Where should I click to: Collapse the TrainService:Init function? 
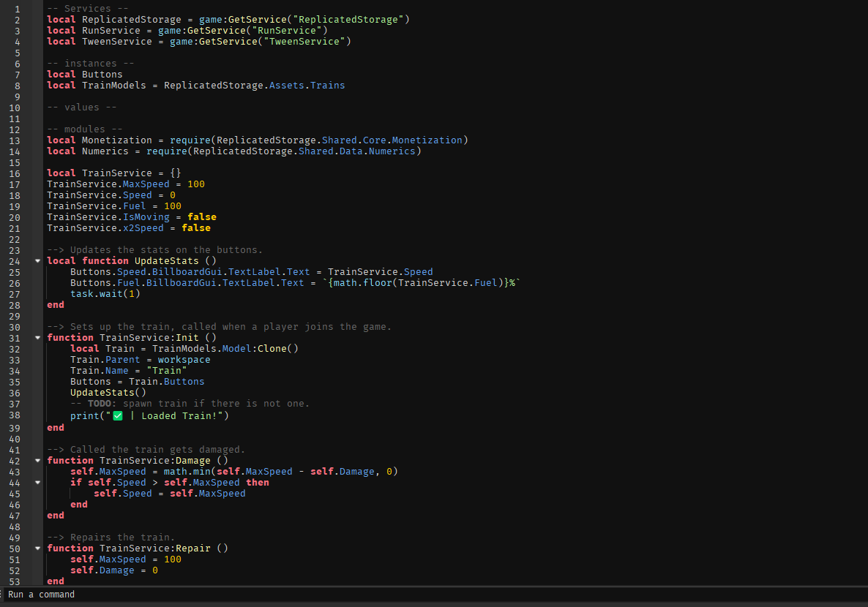point(37,338)
